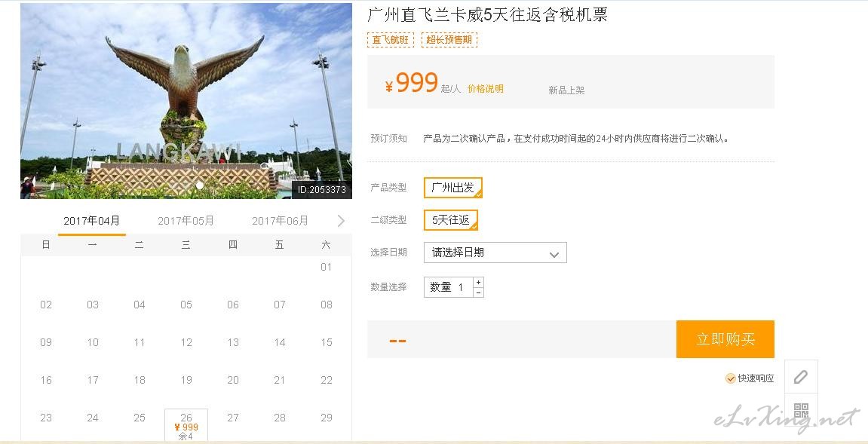Viewport: 868px width, 444px height.
Task: Open the 请选择日期 dropdown
Action: coord(495,253)
